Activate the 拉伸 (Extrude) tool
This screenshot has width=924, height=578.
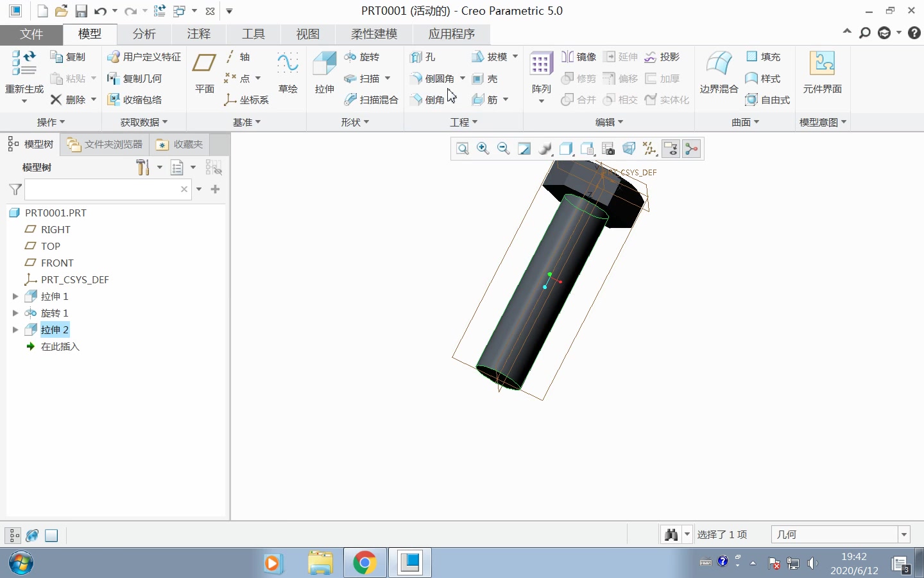click(324, 72)
